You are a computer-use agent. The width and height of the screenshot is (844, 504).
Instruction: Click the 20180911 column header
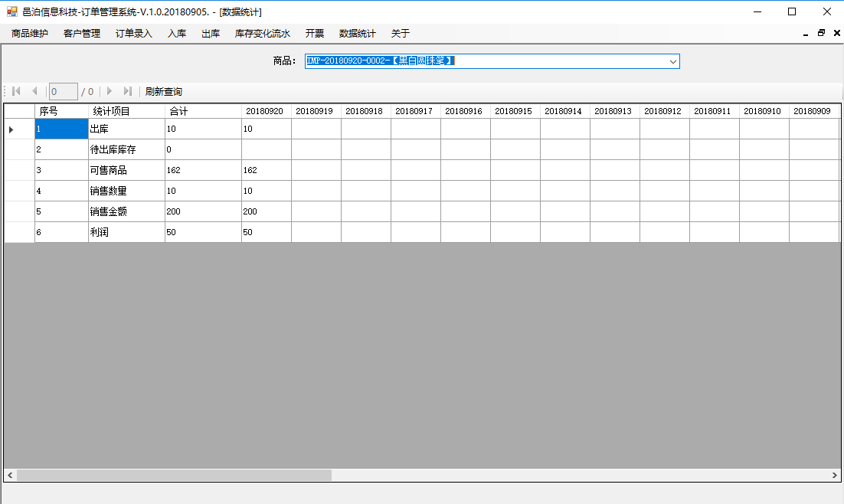click(x=715, y=111)
